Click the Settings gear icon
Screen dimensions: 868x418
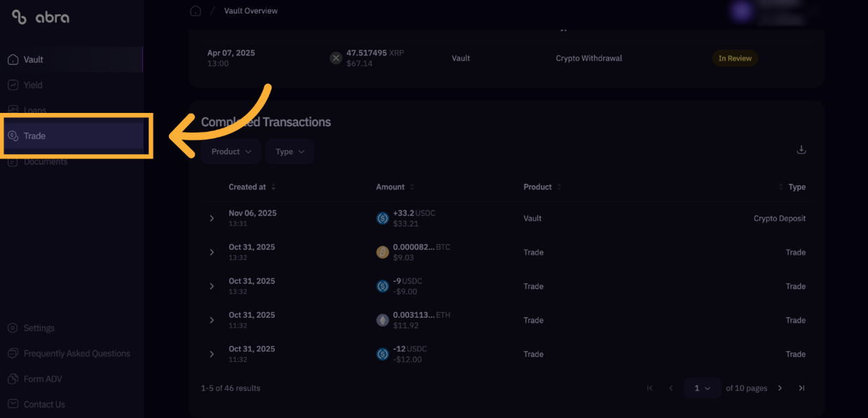(x=12, y=328)
